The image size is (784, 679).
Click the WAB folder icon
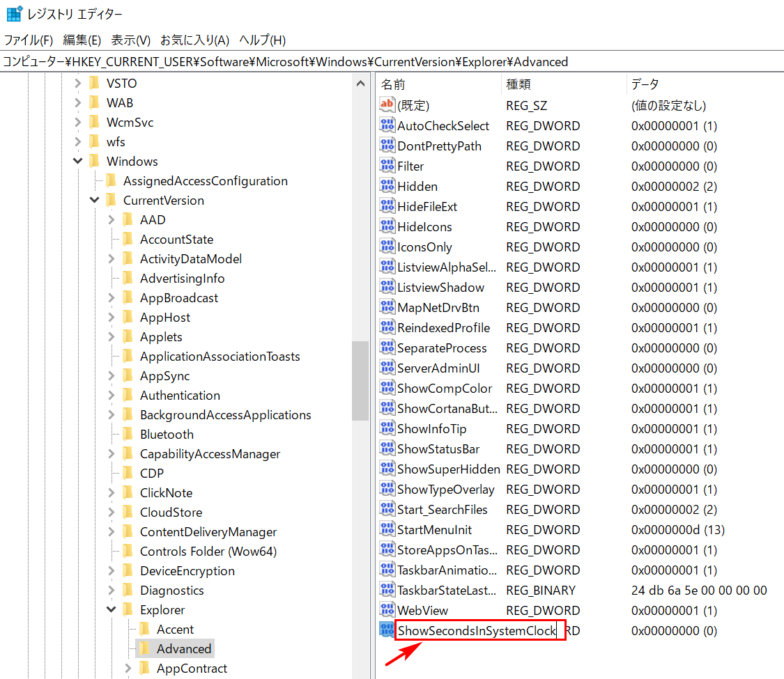tap(94, 102)
